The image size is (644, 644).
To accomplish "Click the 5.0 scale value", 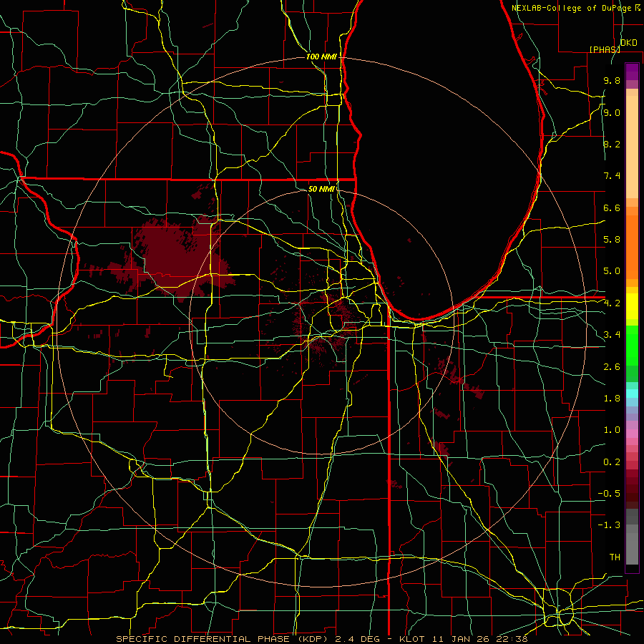I will click(612, 271).
